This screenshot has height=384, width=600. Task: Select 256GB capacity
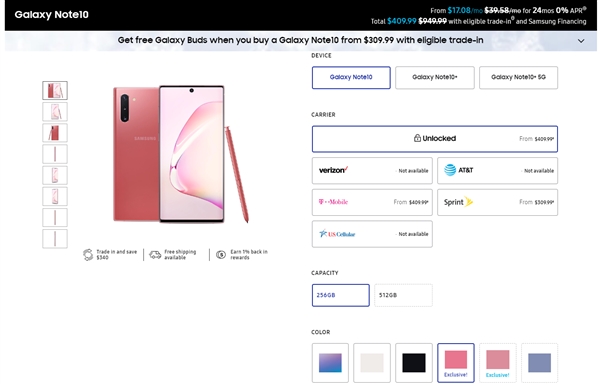click(341, 295)
